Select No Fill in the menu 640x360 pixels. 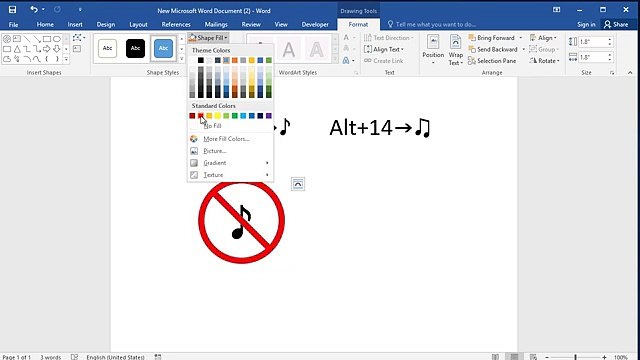(230, 126)
